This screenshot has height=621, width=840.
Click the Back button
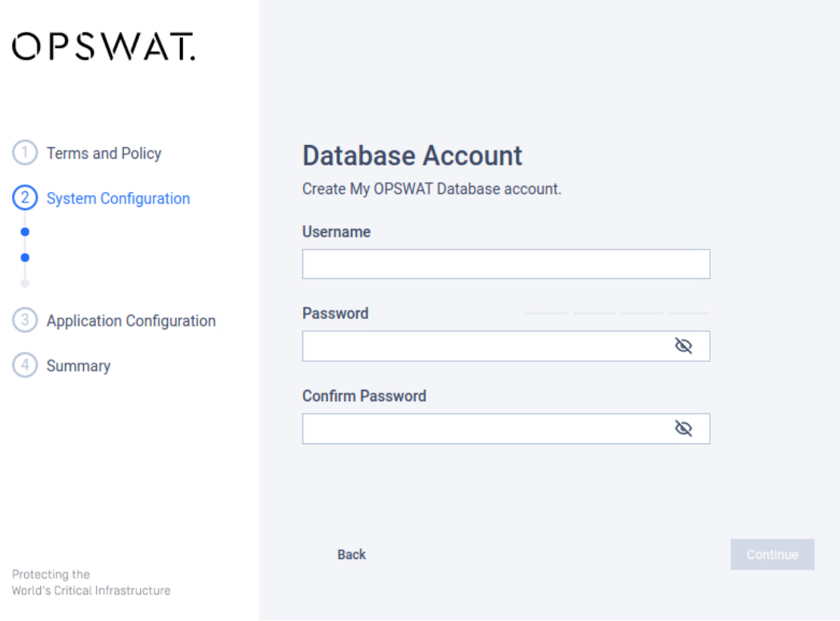(x=352, y=555)
